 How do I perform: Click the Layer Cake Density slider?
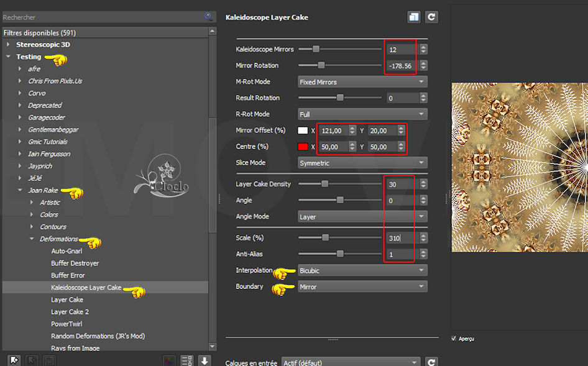pos(339,184)
